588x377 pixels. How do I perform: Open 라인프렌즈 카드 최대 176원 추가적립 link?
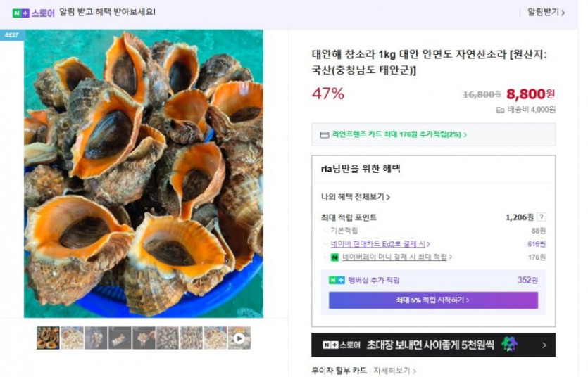point(399,134)
